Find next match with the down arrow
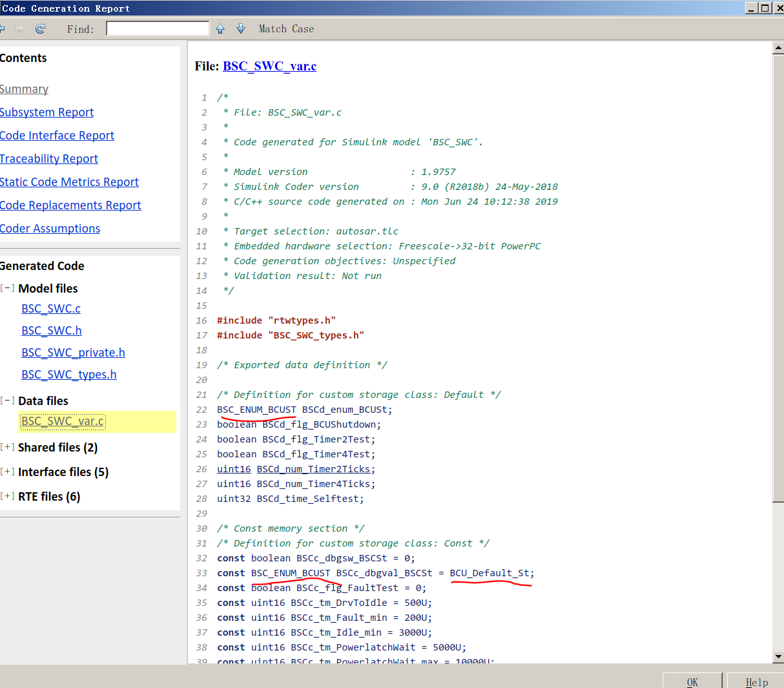This screenshot has height=688, width=784. click(241, 29)
